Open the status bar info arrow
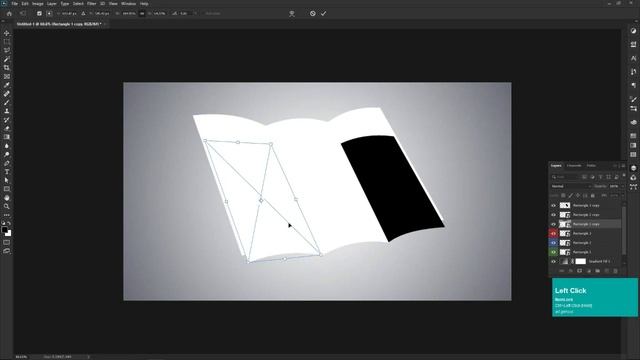 [x=89, y=357]
